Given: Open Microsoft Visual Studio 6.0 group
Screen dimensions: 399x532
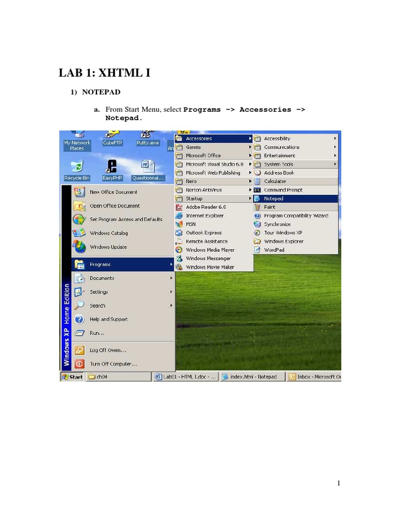Looking at the screenshot, I should (214, 164).
